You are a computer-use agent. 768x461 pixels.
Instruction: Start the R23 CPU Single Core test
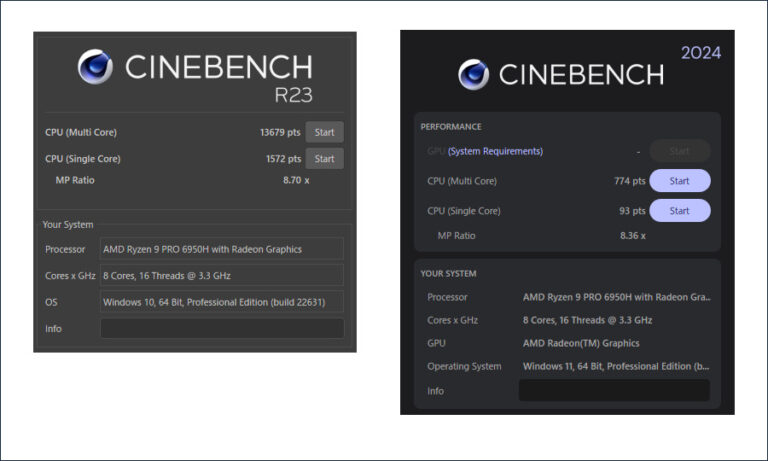click(324, 159)
